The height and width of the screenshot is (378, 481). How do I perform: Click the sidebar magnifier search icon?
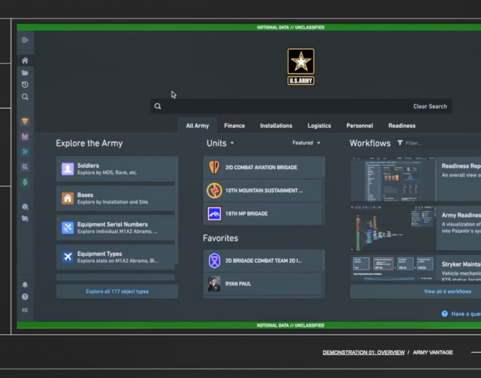click(25, 97)
